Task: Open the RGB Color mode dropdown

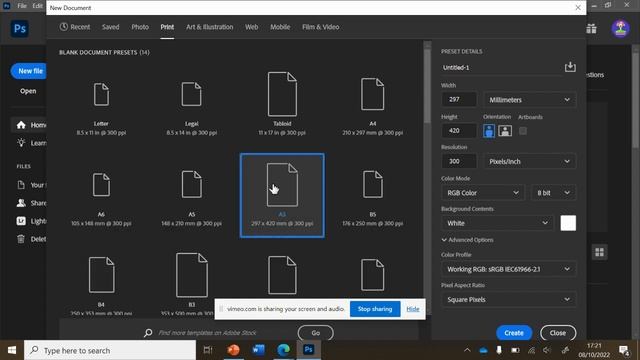Action: pyautogui.click(x=483, y=193)
